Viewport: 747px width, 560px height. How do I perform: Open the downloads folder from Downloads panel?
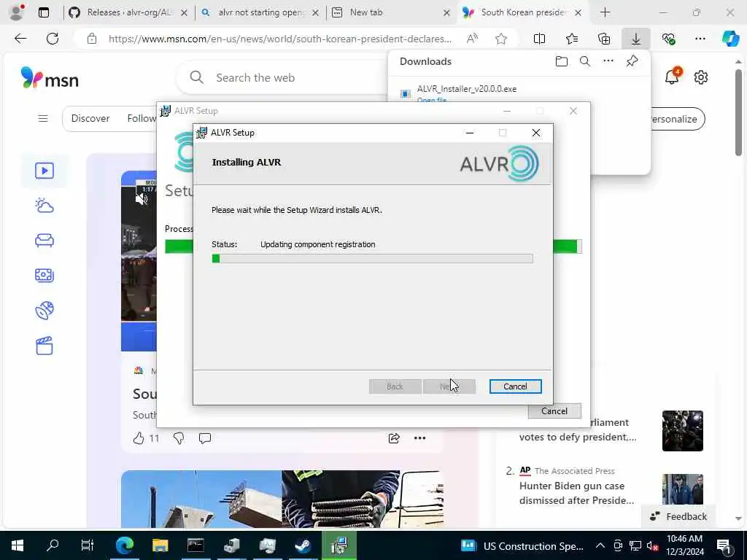click(561, 61)
